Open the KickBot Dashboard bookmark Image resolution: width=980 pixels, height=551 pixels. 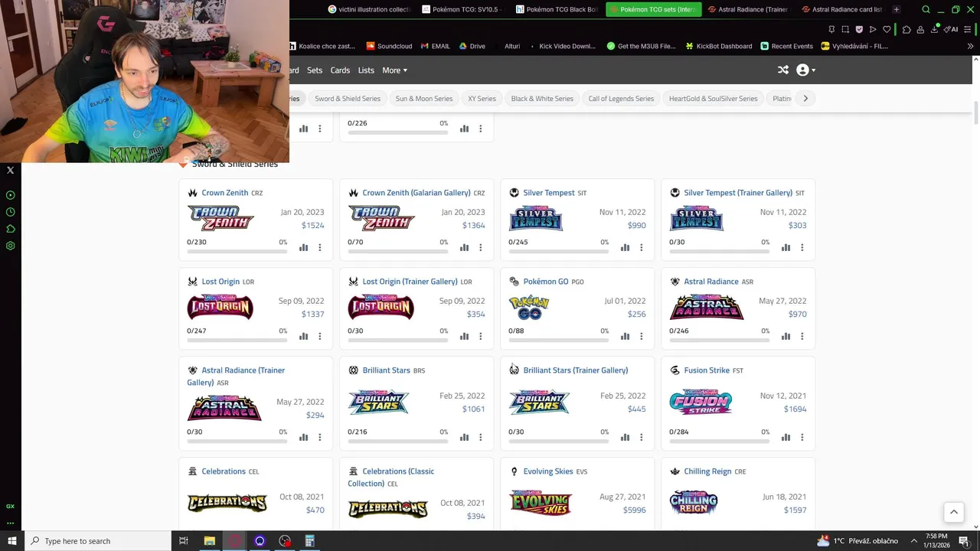[718, 46]
